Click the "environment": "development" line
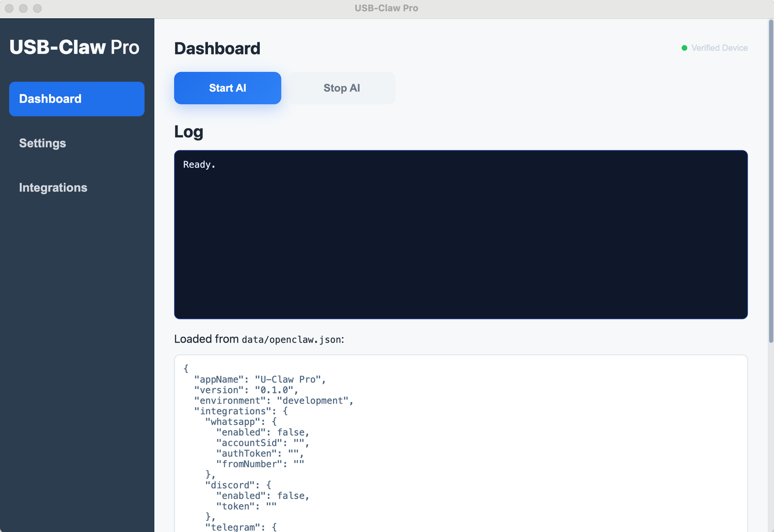Screen dimensions: 774x532 point(274,401)
